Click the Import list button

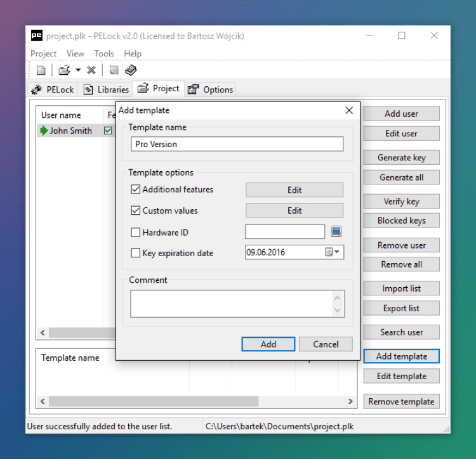401,288
